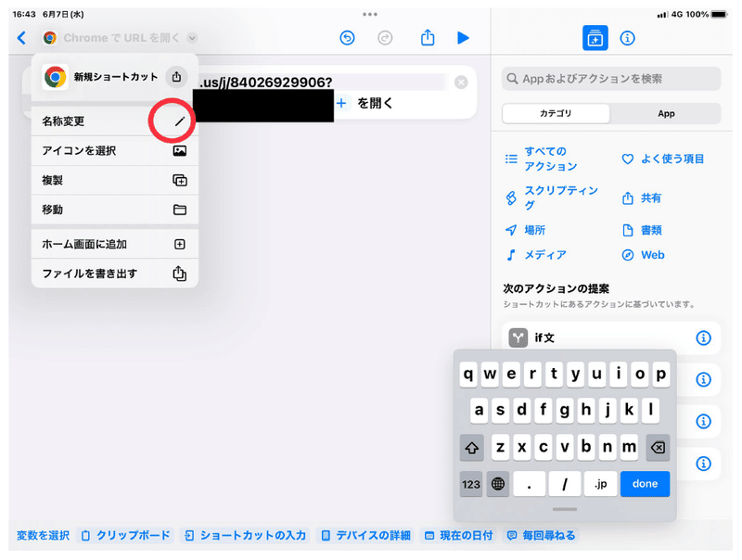Tap the globe language key
This screenshot has width=742, height=560.
498,484
